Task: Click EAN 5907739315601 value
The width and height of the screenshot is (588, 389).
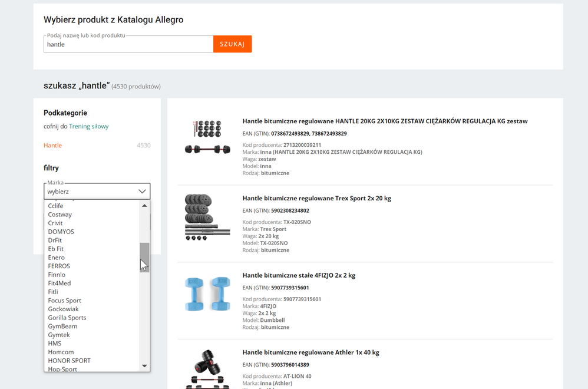Action: coord(290,288)
